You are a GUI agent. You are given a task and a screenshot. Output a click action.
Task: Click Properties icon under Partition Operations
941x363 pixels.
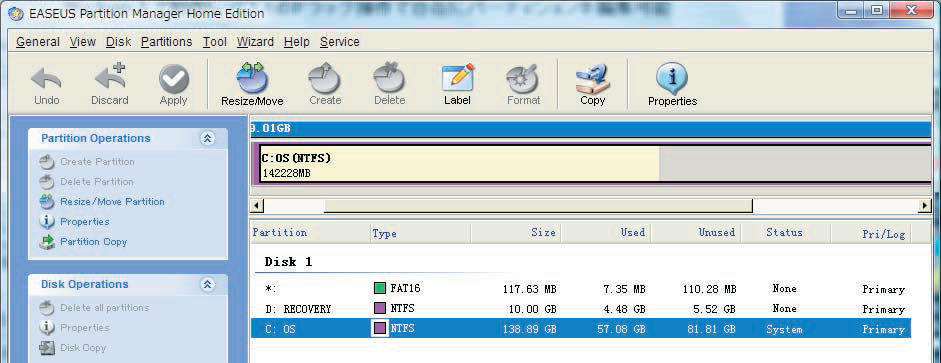coord(47,221)
